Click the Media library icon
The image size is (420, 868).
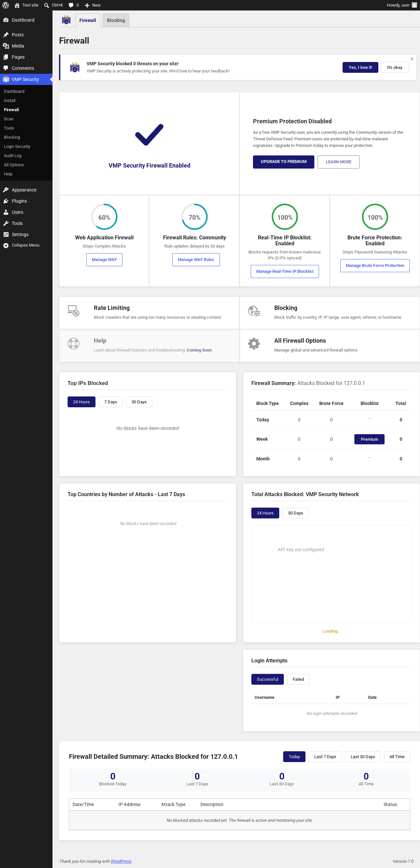pos(6,46)
